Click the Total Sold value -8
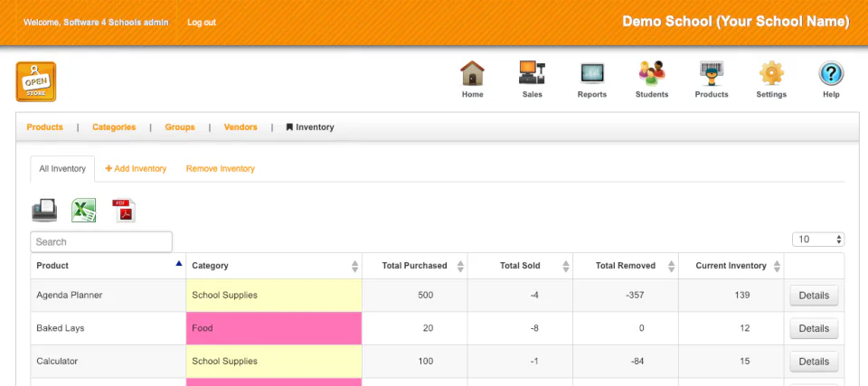The height and width of the screenshot is (386, 868). tap(534, 328)
